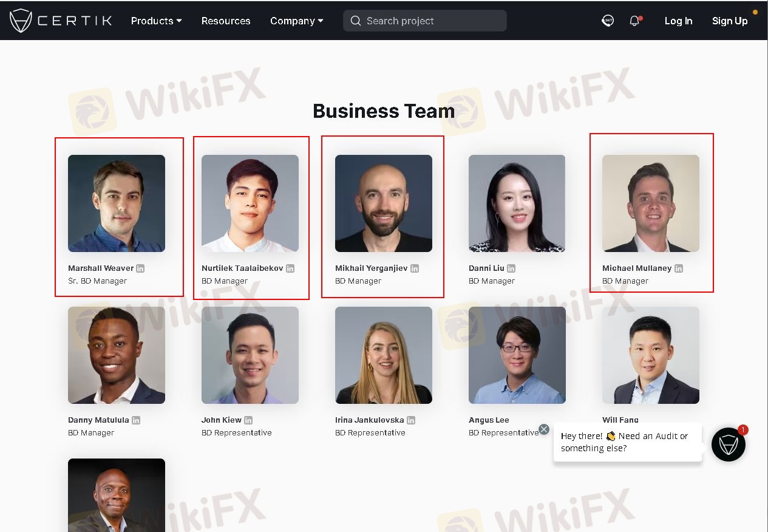Open Nurtilek Taalaibekov's LinkedIn icon
Image resolution: width=768 pixels, height=532 pixels.
point(290,268)
